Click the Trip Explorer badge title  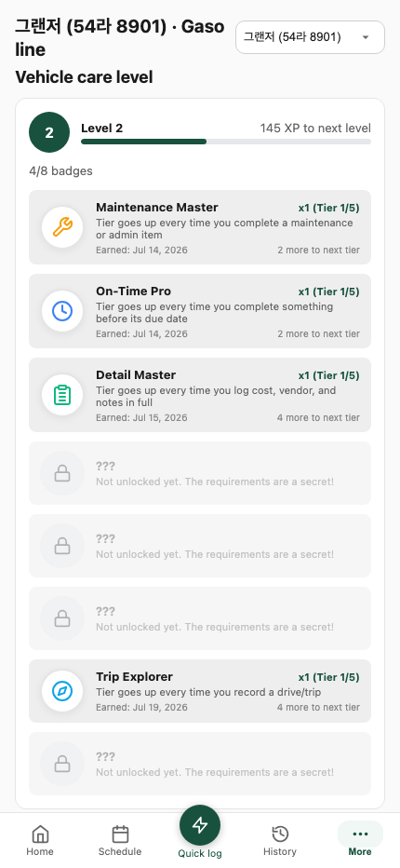tap(135, 677)
